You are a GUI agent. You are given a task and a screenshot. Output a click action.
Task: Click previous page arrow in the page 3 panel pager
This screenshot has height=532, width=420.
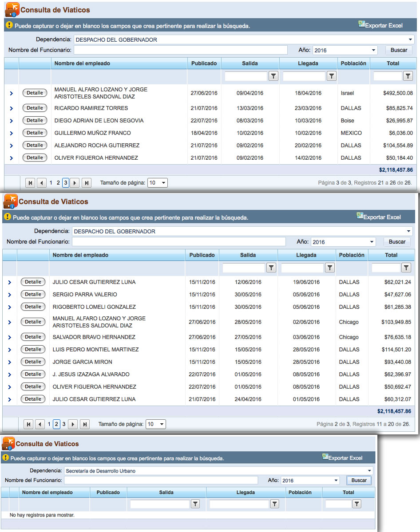click(41, 183)
